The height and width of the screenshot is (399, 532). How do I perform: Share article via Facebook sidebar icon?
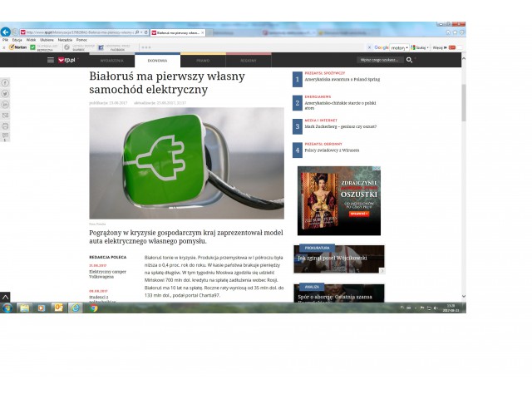(x=6, y=83)
